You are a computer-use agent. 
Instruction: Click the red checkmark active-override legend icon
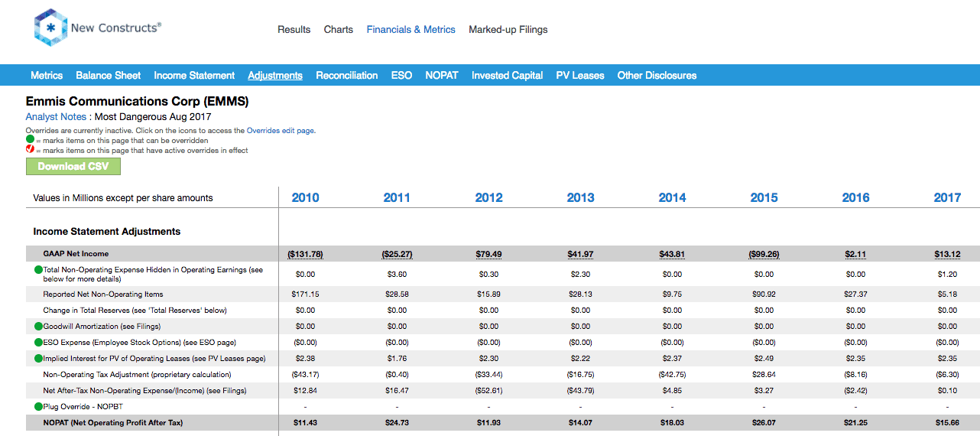(x=30, y=151)
